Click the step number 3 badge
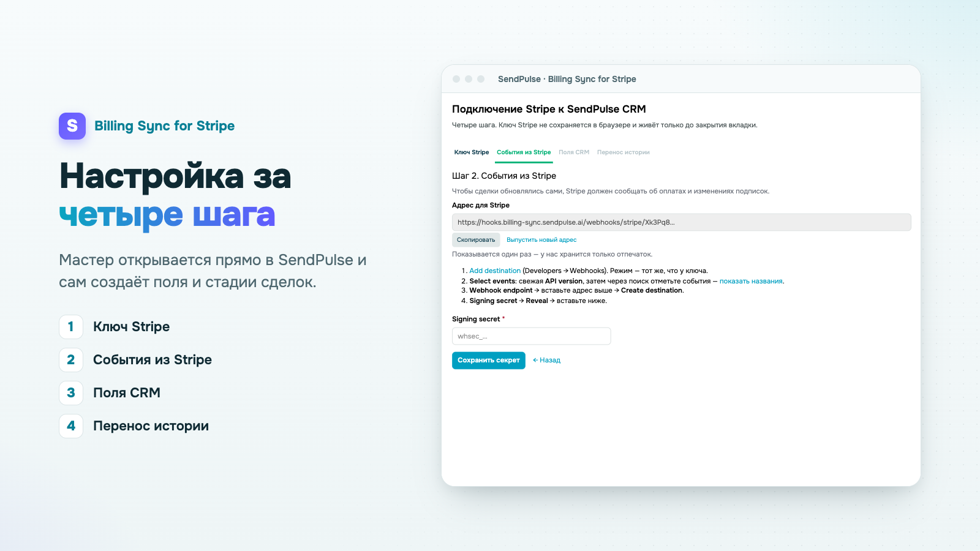980x551 pixels. pyautogui.click(x=71, y=393)
